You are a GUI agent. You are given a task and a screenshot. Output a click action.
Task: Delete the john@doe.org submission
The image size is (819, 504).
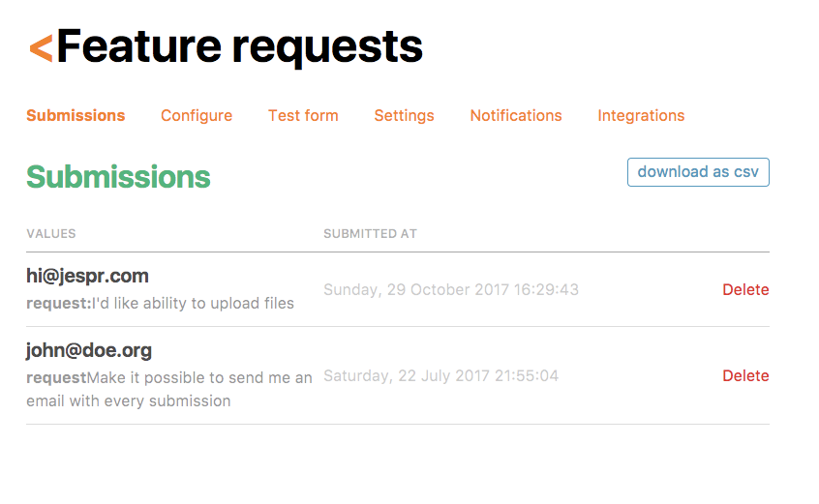745,375
